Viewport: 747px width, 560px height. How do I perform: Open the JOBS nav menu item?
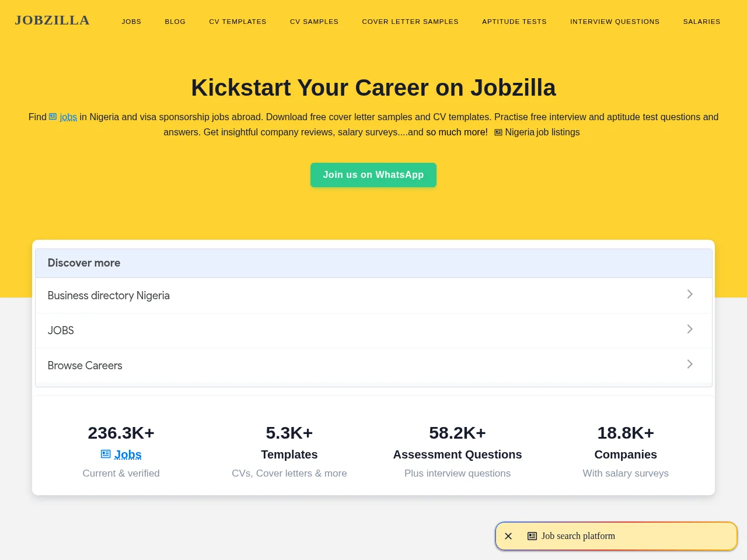tap(131, 22)
